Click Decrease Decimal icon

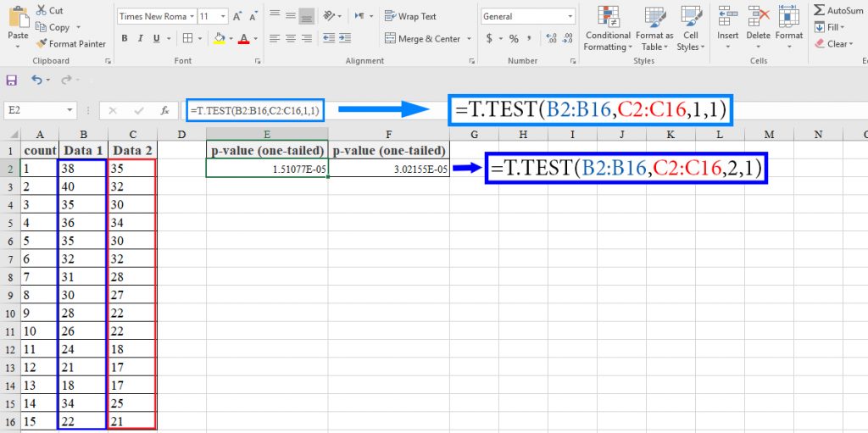tap(567, 39)
